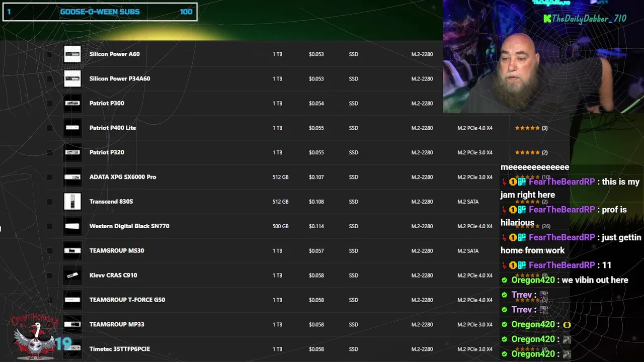Tick the Silicon Power P34A60 checkbox
This screenshot has width=644, height=362.
(49, 79)
